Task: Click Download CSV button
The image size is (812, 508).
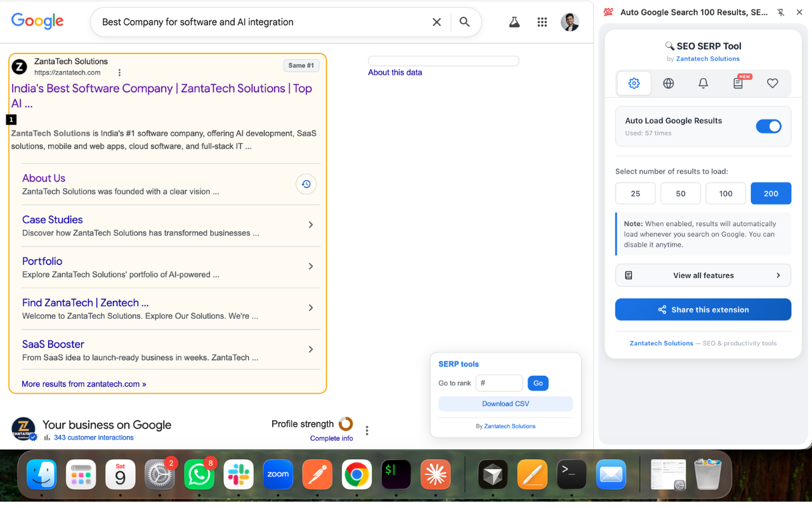Action: pyautogui.click(x=506, y=404)
